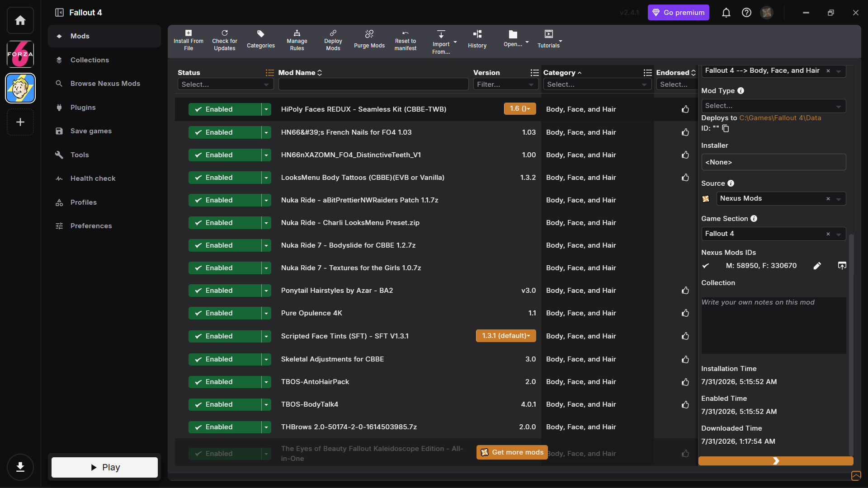Toggle Enabled for TBOS-BodyTalk4
The image size is (868, 488).
click(x=225, y=404)
